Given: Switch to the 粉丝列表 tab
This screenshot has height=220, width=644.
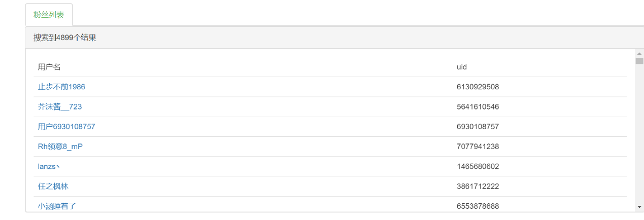Looking at the screenshot, I should click(x=49, y=15).
